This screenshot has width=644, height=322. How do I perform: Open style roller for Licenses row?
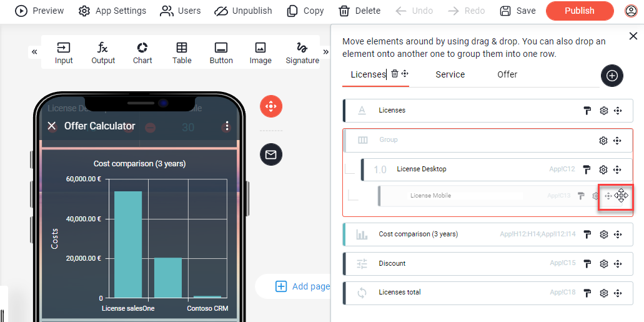[588, 110]
